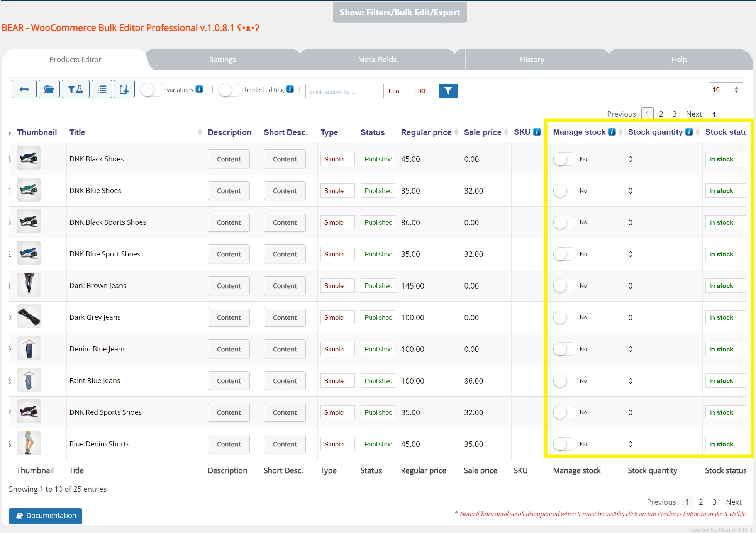Click the info icon next to binded editing
Screen dimensions: 756x533
click(x=290, y=89)
